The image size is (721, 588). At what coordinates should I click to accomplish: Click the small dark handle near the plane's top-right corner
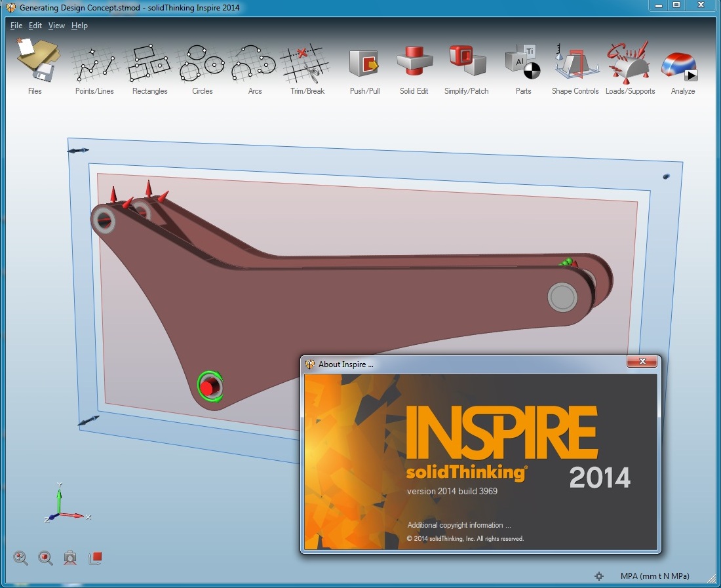click(666, 176)
